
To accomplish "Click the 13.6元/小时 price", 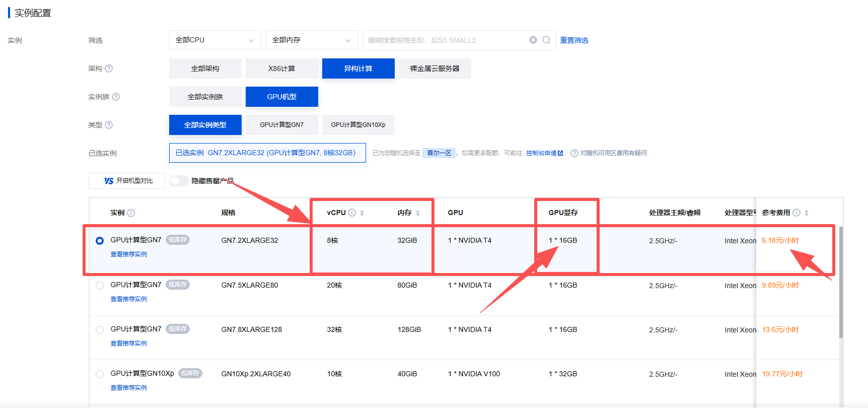I will (x=780, y=330).
